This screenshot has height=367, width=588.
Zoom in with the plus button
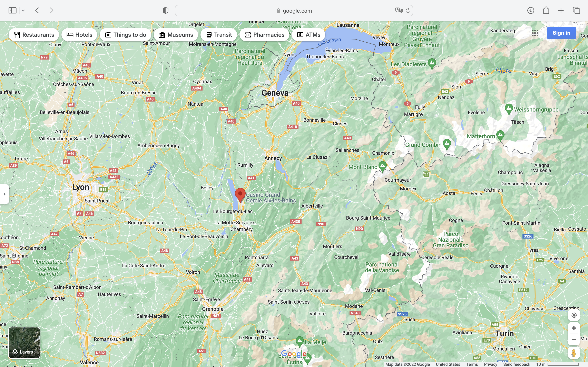click(574, 328)
